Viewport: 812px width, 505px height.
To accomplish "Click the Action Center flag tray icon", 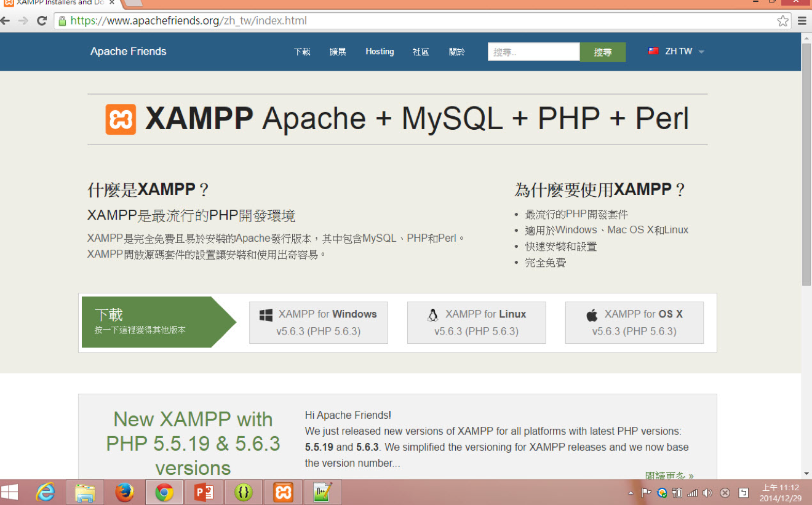I will tap(646, 493).
